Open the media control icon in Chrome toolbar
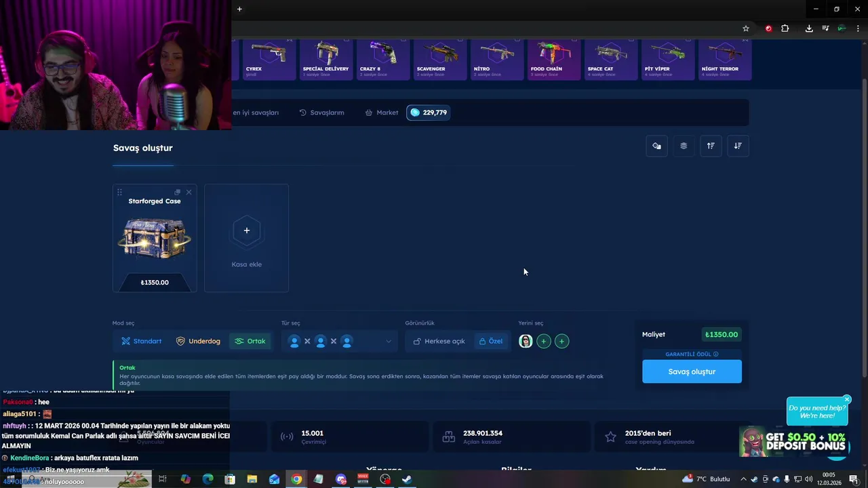 [x=825, y=28]
